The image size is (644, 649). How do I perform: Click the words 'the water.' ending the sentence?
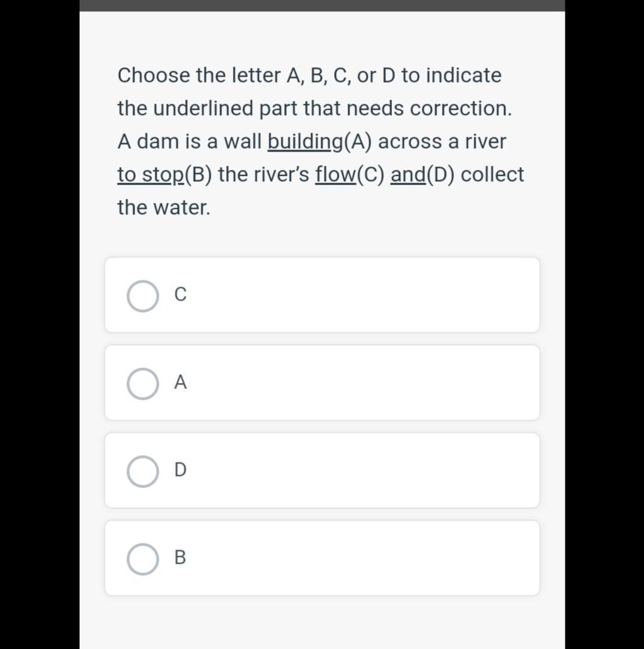[x=164, y=208]
